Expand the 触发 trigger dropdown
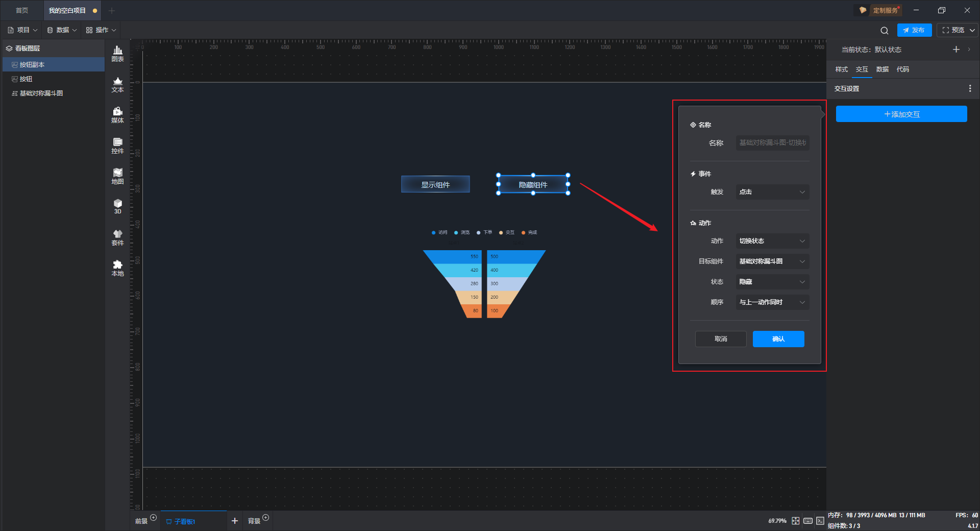The width and height of the screenshot is (980, 531). click(772, 192)
